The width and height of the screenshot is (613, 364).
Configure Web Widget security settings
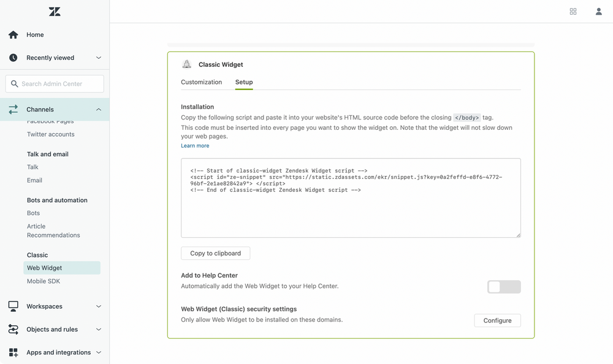point(497,320)
